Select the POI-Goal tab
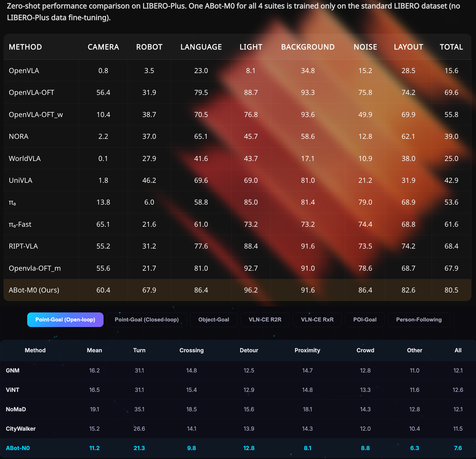The width and height of the screenshot is (476, 459). (x=365, y=320)
